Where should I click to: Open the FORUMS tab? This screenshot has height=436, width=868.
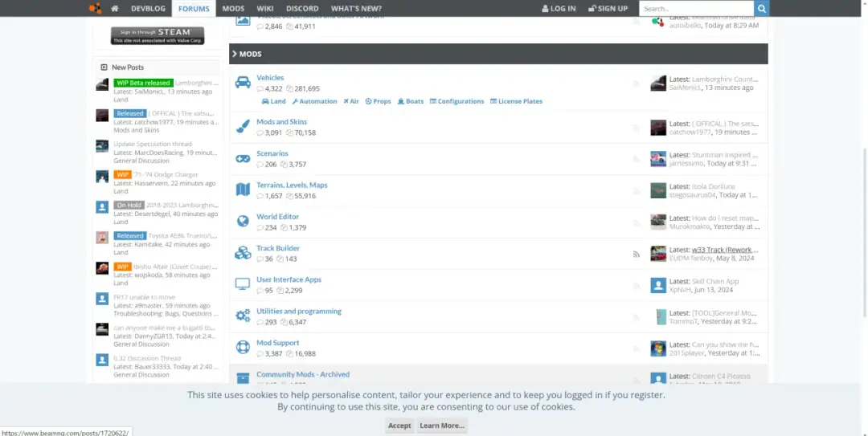tap(194, 8)
